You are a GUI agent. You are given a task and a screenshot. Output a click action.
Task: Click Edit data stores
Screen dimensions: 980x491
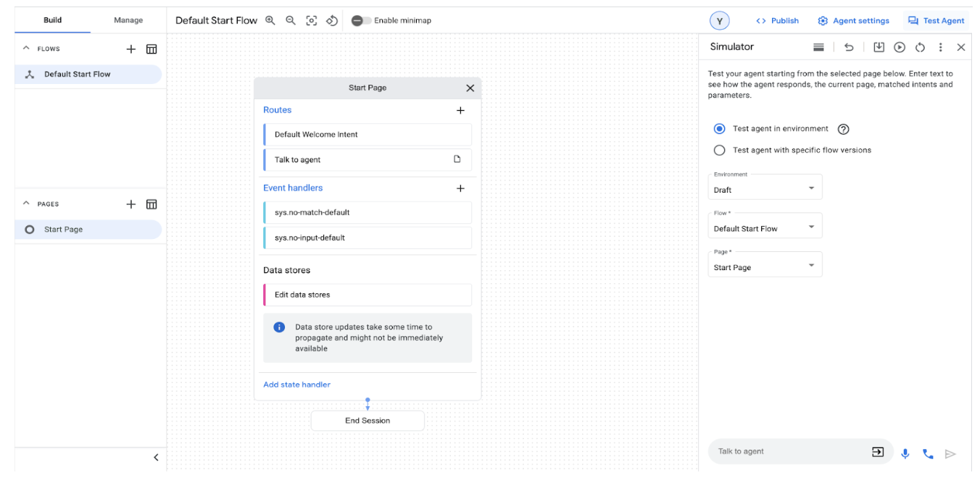click(x=367, y=295)
